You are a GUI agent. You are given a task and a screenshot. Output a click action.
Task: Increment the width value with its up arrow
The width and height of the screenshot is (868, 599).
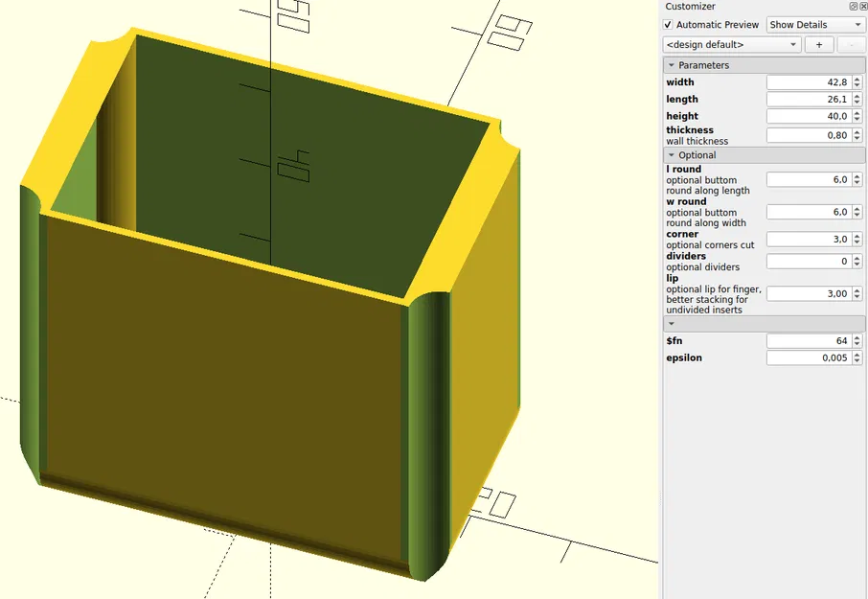(856, 79)
